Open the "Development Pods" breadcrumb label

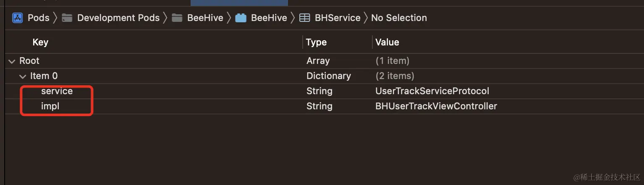point(118,18)
